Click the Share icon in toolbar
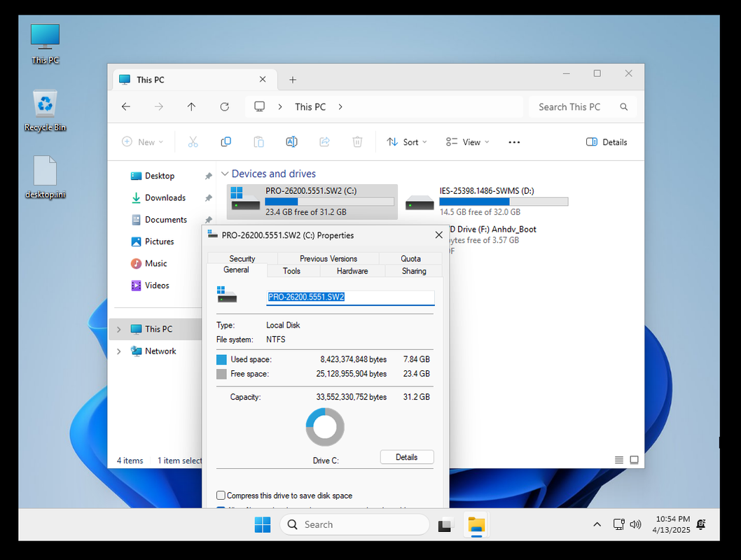Viewport: 741px width, 560px height. (x=325, y=141)
